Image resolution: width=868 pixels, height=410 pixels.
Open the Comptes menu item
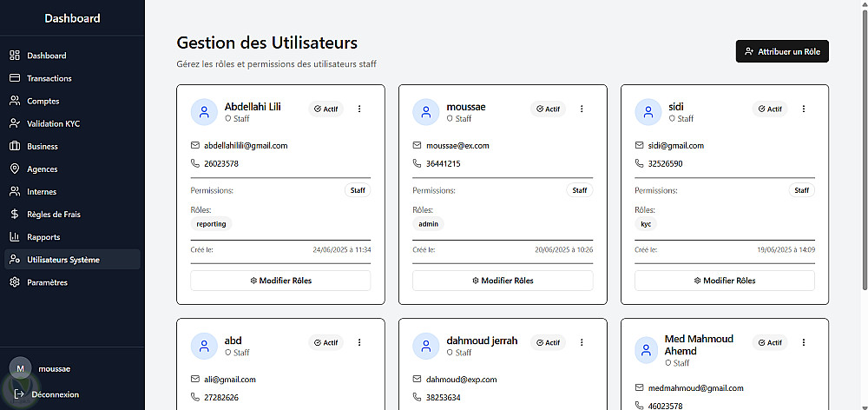pos(43,101)
